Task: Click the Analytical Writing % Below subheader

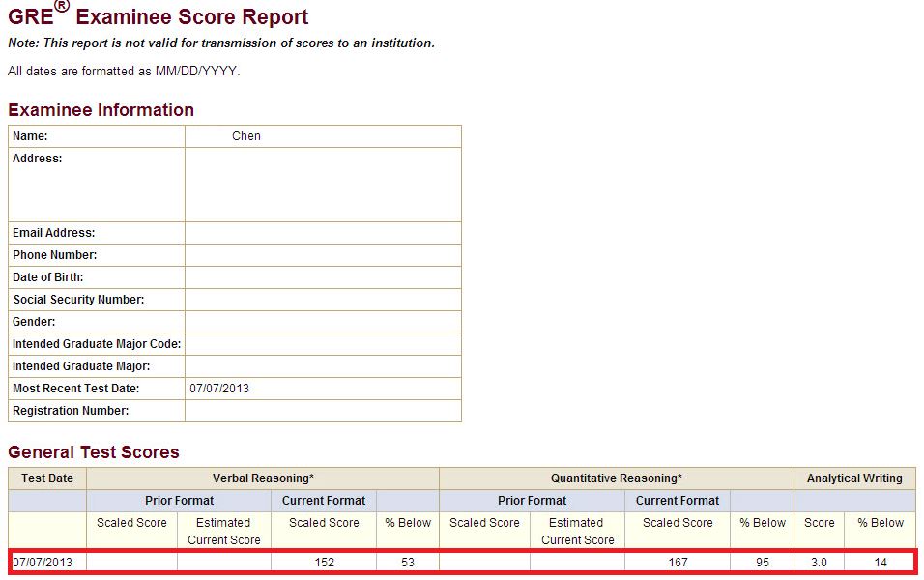Action: pyautogui.click(x=881, y=523)
